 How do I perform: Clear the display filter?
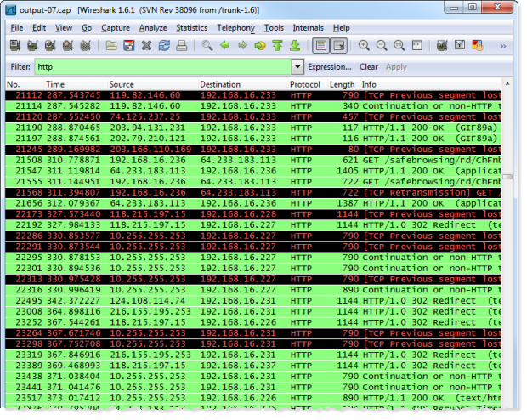369,67
